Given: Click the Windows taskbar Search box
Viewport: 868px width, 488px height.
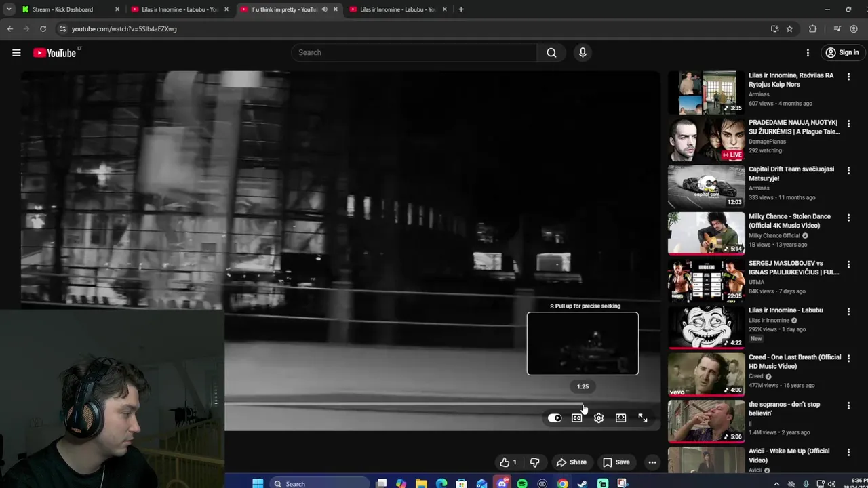Looking at the screenshot, I should 319,483.
